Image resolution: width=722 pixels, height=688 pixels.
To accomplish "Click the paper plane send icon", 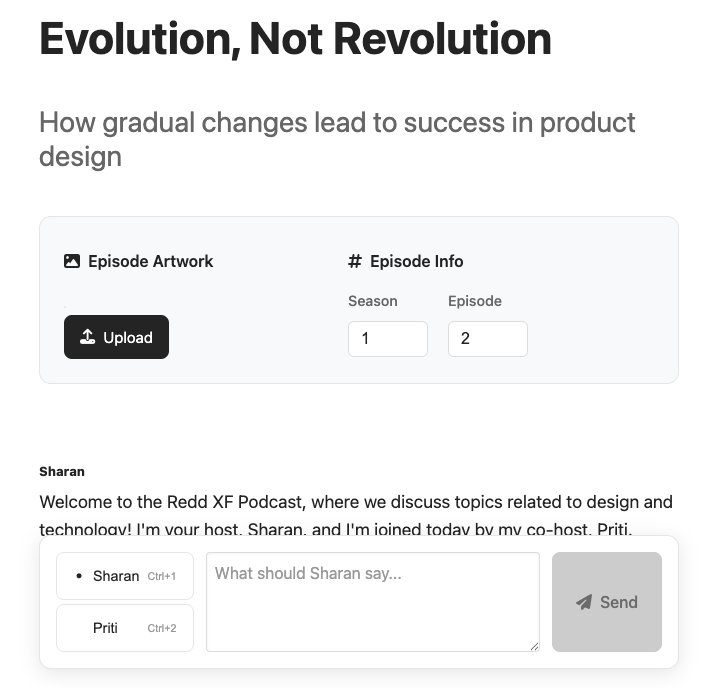I will [584, 602].
